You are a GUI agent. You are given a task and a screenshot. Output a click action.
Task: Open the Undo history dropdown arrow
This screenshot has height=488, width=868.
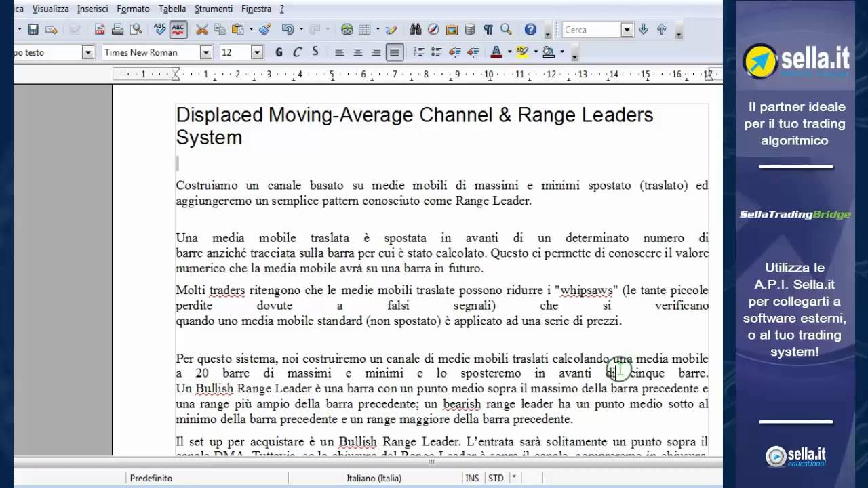(300, 29)
